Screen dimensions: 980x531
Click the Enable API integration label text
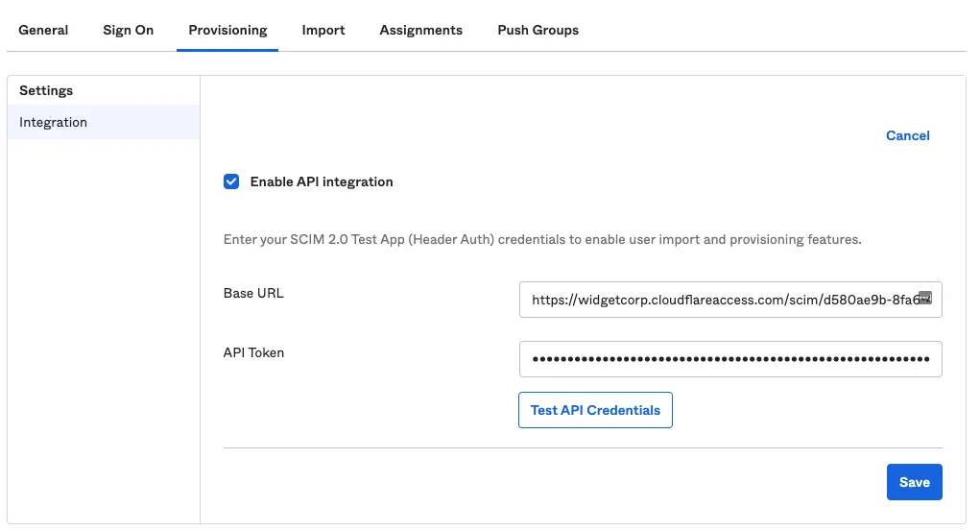coord(321,181)
